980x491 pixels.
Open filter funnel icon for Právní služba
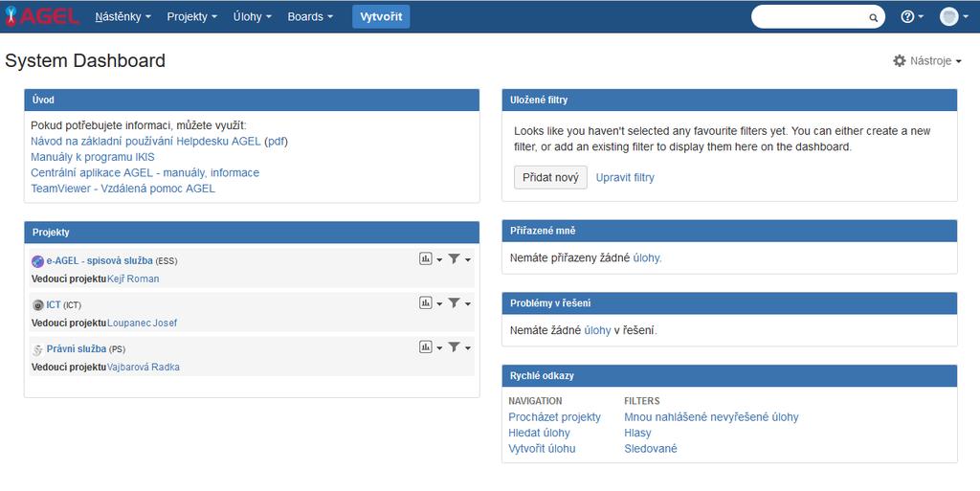tap(455, 346)
